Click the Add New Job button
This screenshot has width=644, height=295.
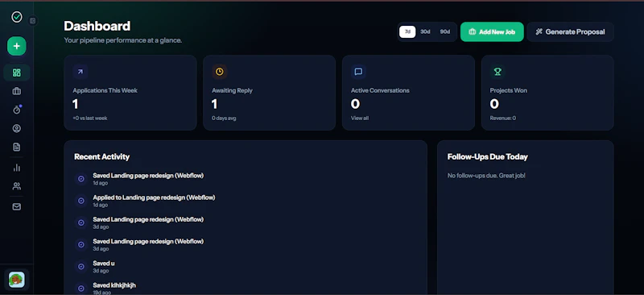pyautogui.click(x=492, y=31)
